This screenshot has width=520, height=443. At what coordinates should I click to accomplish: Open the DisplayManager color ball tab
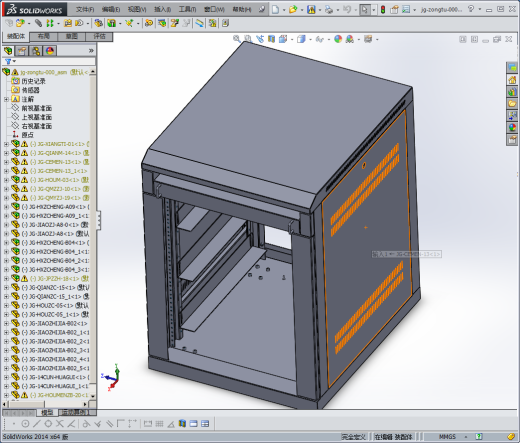50,51
